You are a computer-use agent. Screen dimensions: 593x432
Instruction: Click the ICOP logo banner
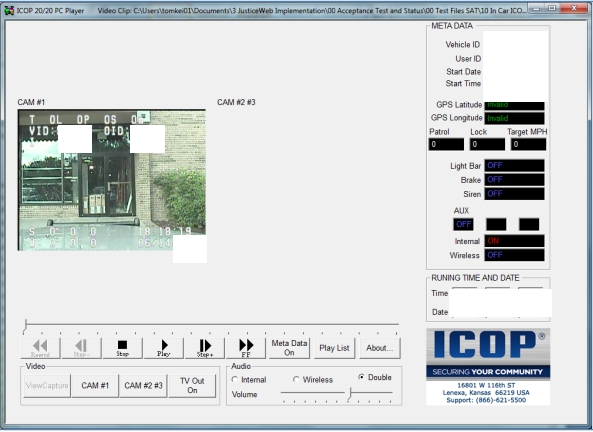pyautogui.click(x=488, y=354)
